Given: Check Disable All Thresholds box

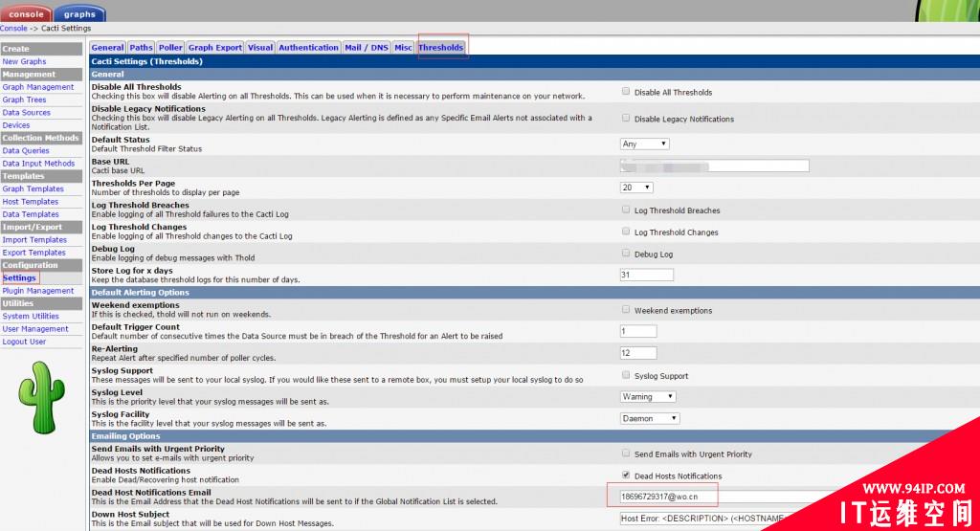Looking at the screenshot, I should [626, 91].
